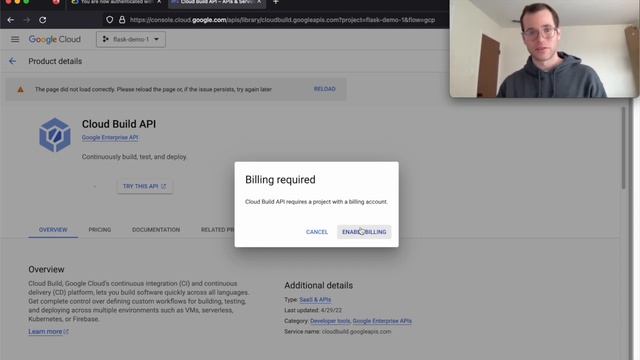Click the RELOAD link in warning banner
This screenshot has width=640, height=360.
point(324,89)
